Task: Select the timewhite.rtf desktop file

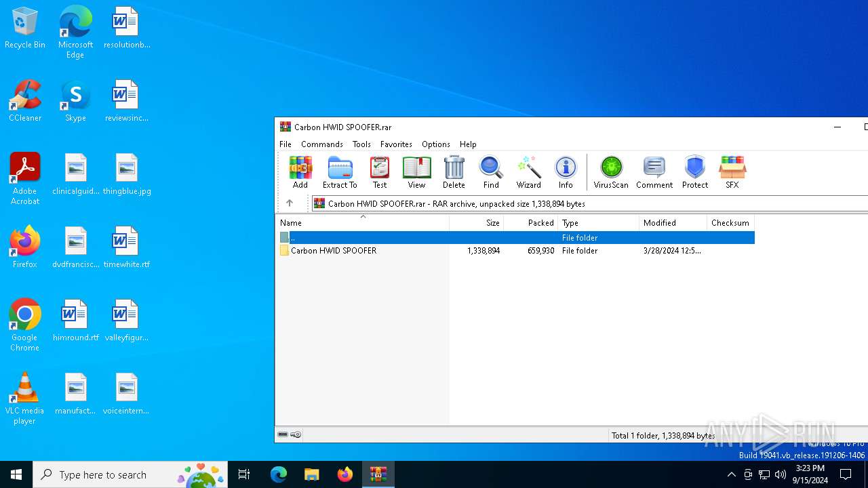Action: click(x=127, y=248)
